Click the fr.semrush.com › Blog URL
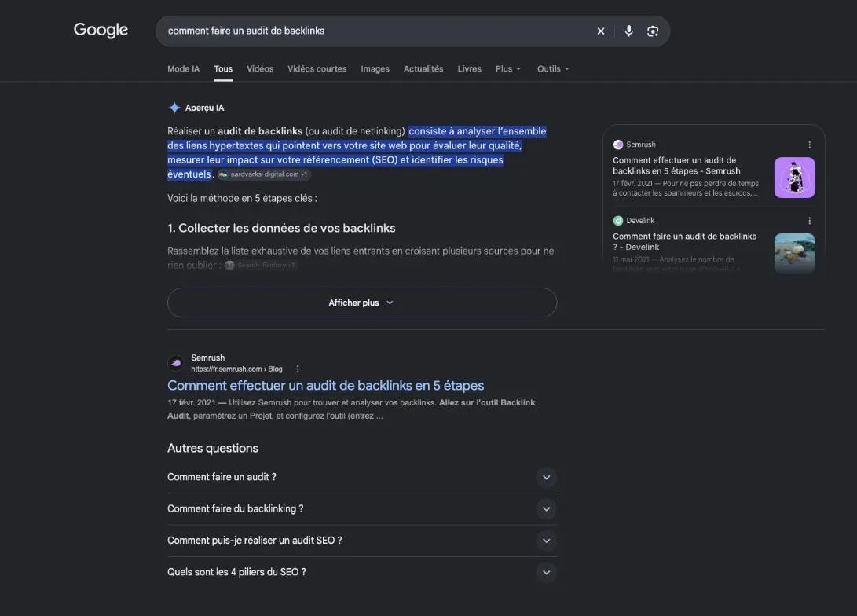The height and width of the screenshot is (616, 857). coord(236,369)
